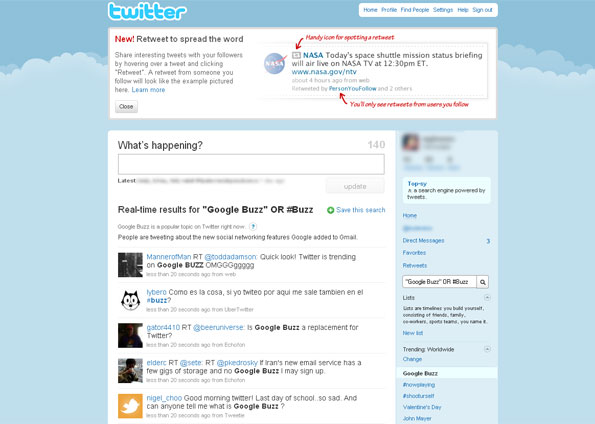The width and height of the screenshot is (595, 424).
Task: Click the sidebar search field
Action: click(439, 282)
